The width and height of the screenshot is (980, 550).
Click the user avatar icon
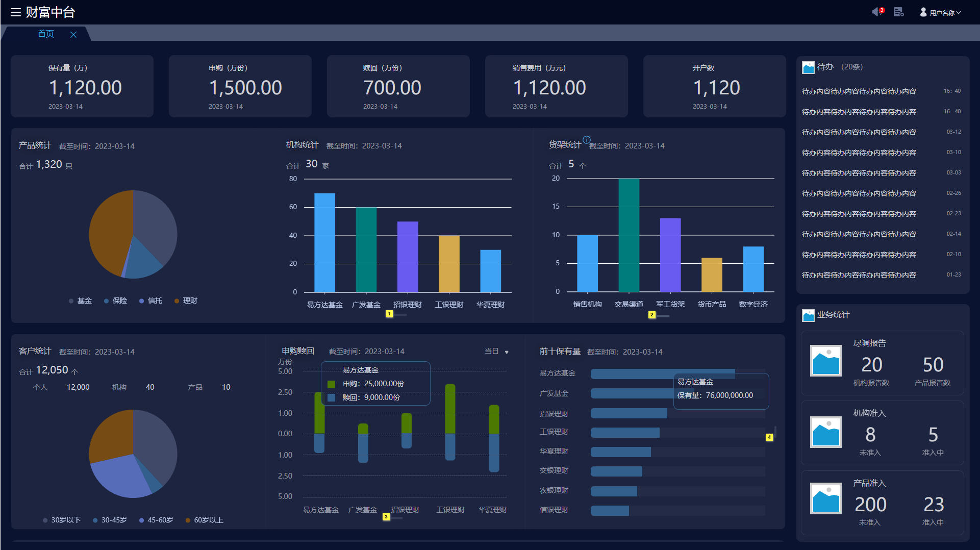923,12
